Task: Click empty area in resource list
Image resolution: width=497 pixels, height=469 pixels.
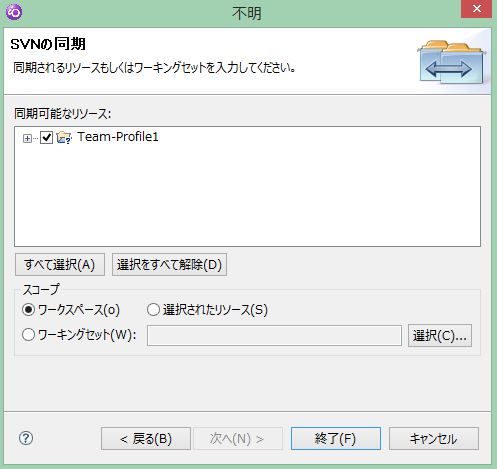Action: pos(247,200)
